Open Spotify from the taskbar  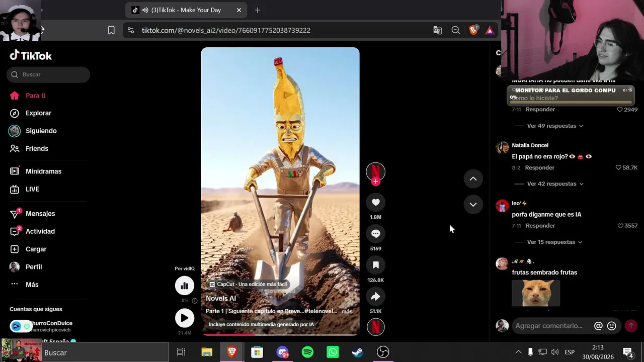307,352
